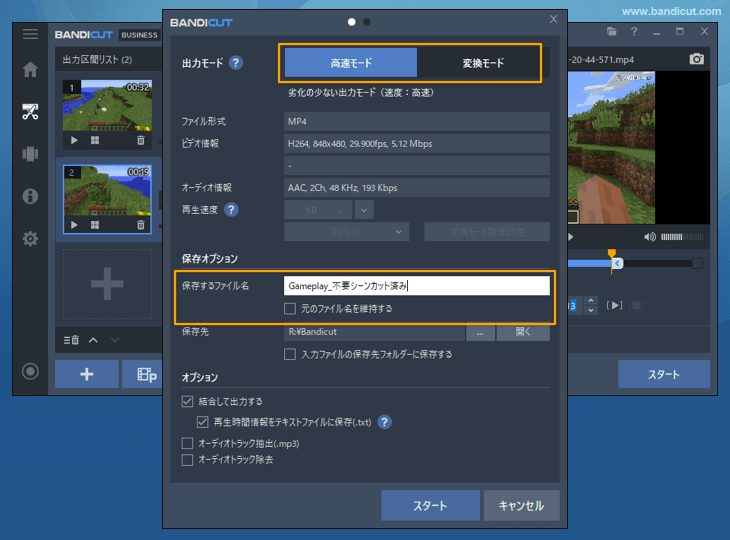
Task: Enable 元のファイル名を維持する checkbox
Action: click(x=290, y=309)
